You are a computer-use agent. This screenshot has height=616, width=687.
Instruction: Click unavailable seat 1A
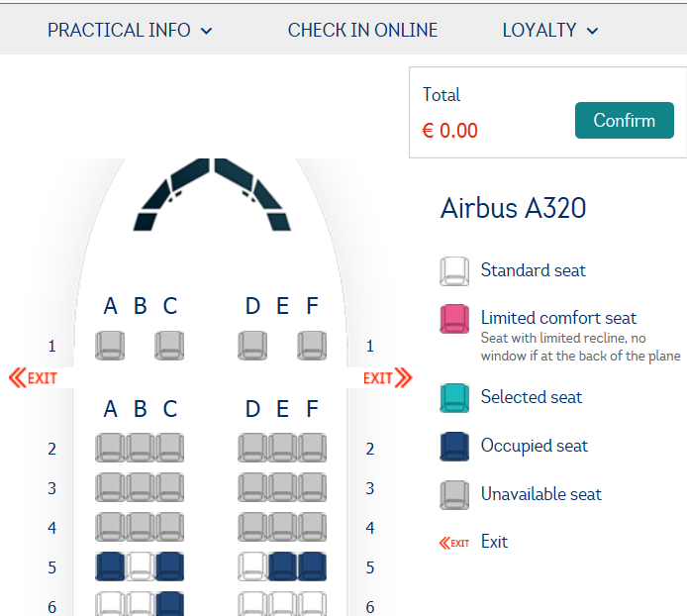tap(110, 346)
